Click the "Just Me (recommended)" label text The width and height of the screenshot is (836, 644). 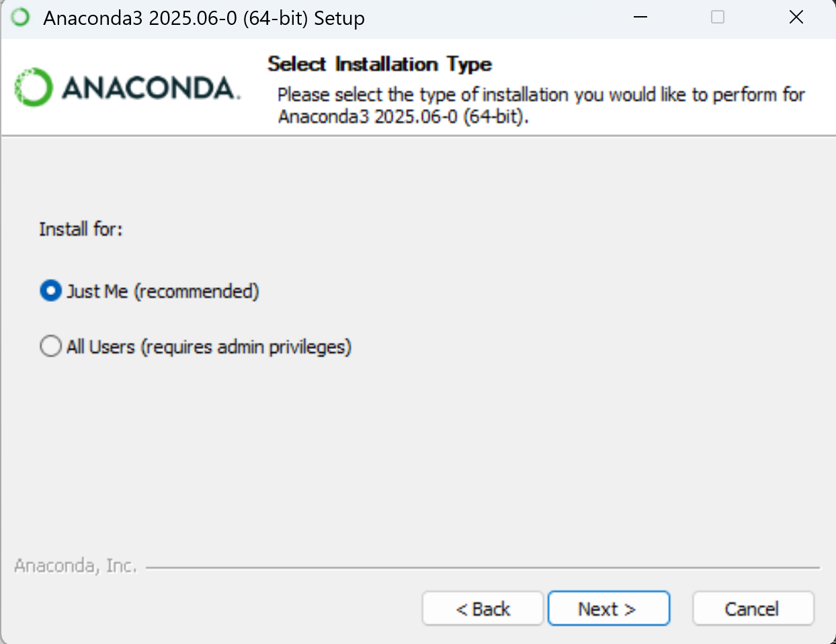pyautogui.click(x=163, y=291)
